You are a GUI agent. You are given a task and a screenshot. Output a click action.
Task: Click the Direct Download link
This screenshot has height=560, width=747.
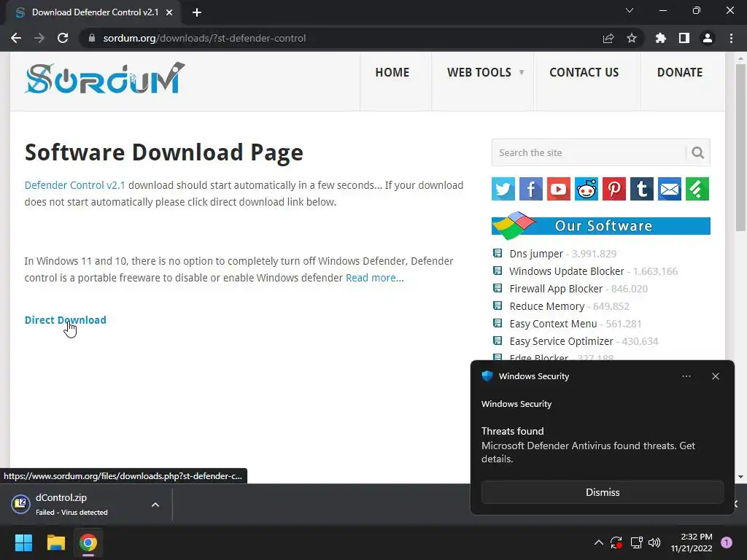click(65, 320)
